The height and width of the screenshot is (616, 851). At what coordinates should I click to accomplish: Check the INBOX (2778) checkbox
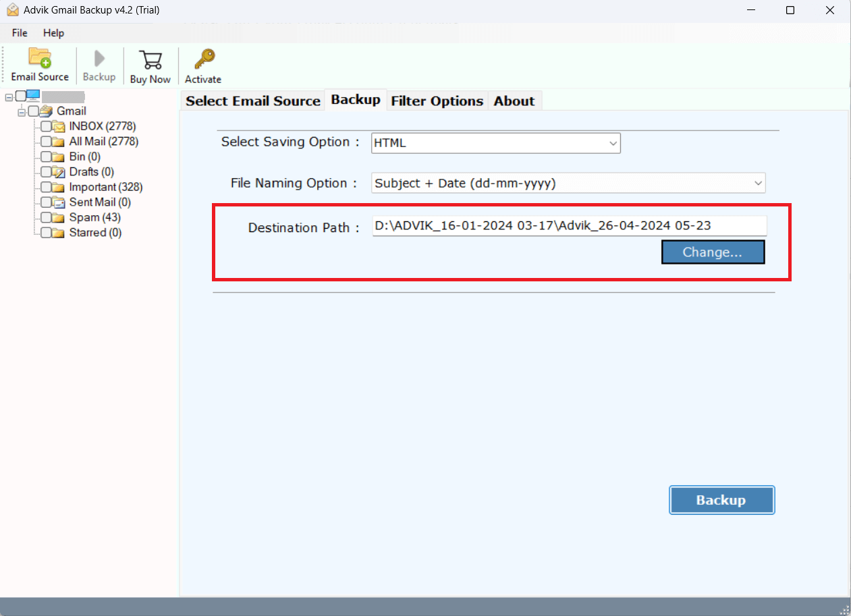tap(46, 126)
